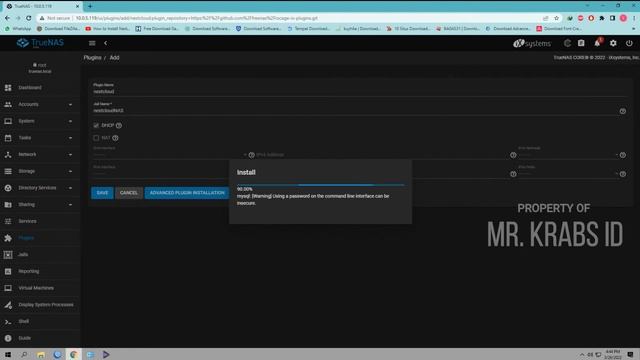Screen dimensions: 640x360
Task: Click the TrueCommand status icon
Action: (x=567, y=43)
